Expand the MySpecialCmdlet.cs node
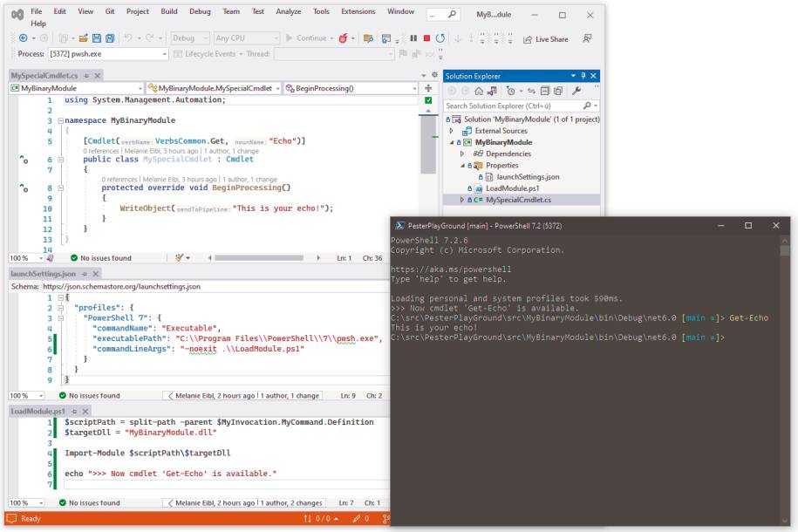The height and width of the screenshot is (532, 798). pos(462,200)
